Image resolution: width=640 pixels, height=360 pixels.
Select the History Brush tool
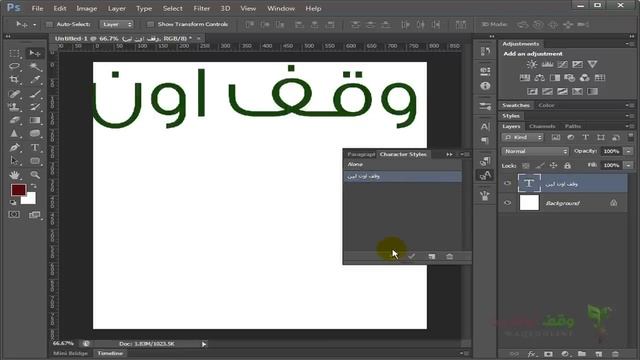(35, 107)
